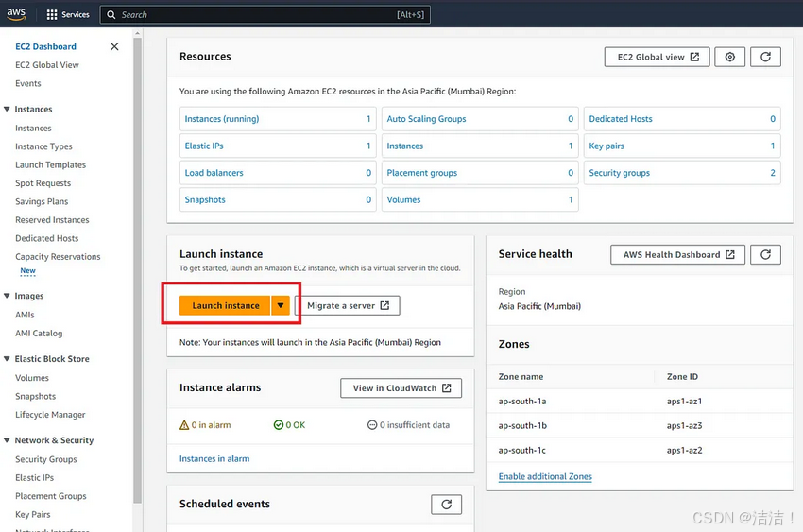Open Instances in alarm link
The image size is (803, 532).
tap(214, 459)
